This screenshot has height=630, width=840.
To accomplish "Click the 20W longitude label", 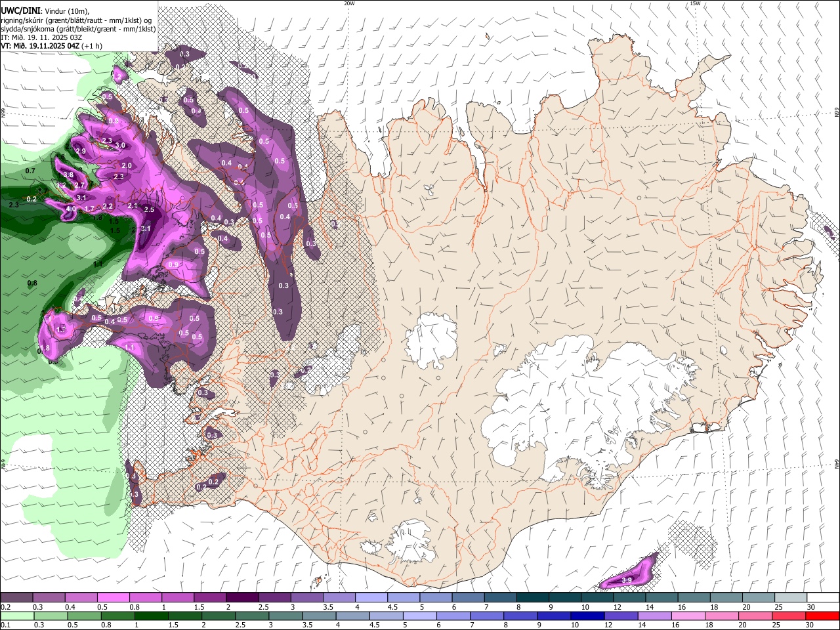I will (x=349, y=3).
